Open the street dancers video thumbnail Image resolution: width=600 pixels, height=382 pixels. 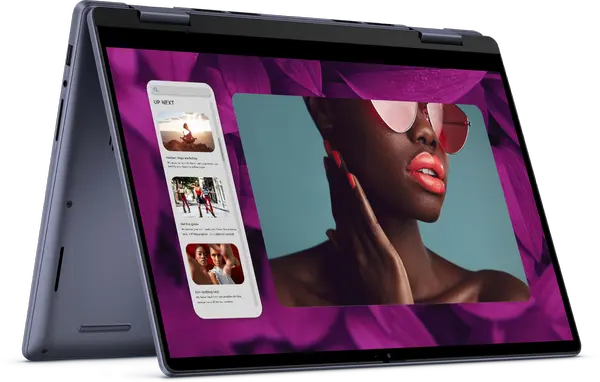point(200,197)
